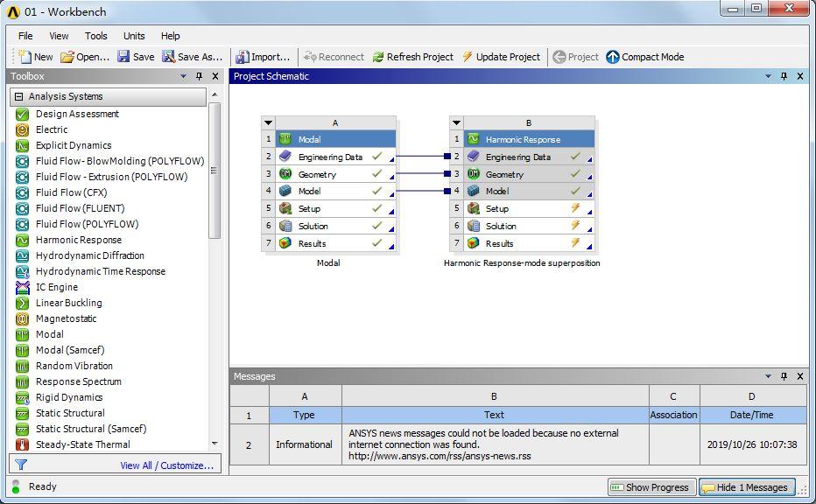Collapse the Analysis Systems group
The image size is (816, 504).
pos(18,96)
